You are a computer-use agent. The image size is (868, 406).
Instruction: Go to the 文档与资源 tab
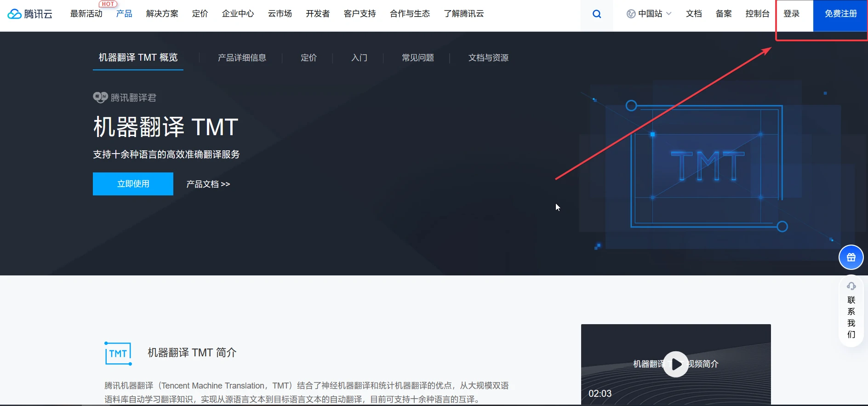tap(488, 58)
